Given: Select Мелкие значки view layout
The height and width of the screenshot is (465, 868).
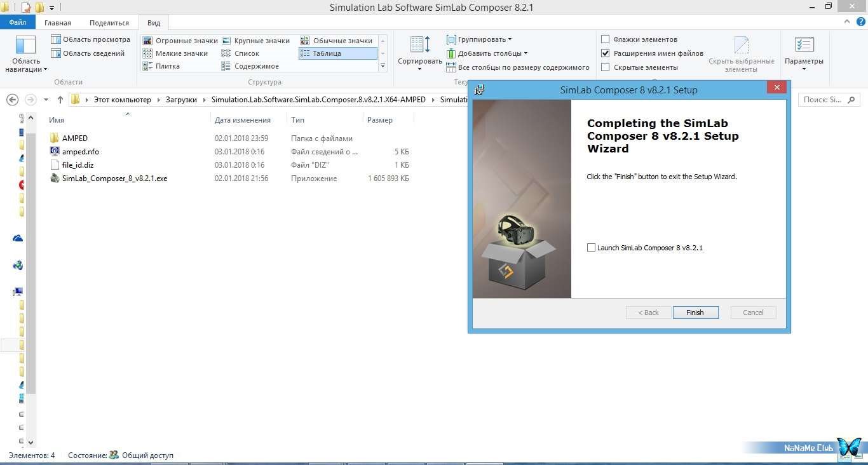Looking at the screenshot, I should (x=175, y=53).
